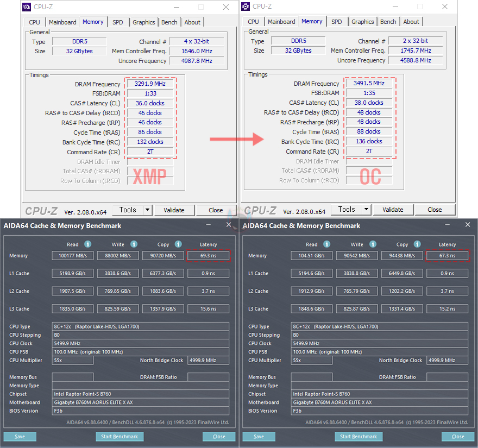Click DRAM Frequency 3491.5 MHz field

[369, 83]
